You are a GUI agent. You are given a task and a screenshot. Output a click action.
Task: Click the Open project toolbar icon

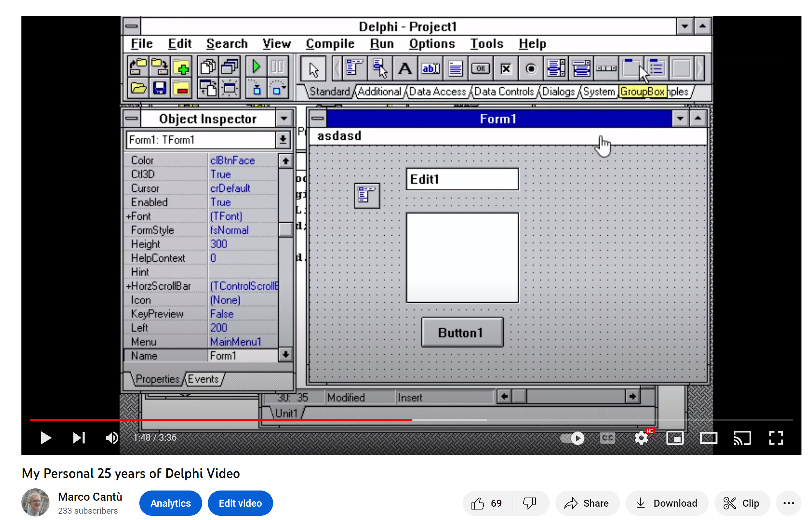(x=138, y=66)
